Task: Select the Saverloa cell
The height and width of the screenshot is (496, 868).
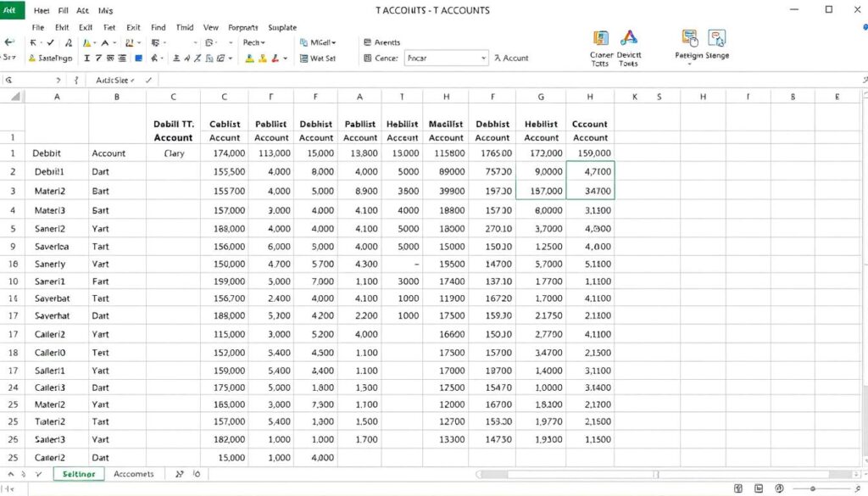Action: point(57,247)
